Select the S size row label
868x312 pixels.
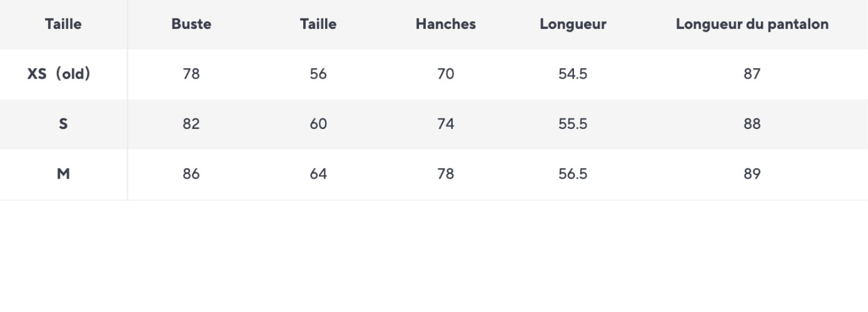[63, 124]
